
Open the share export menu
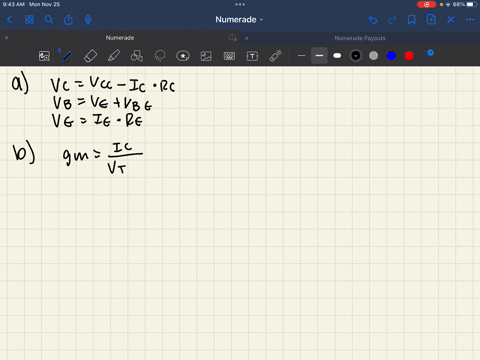68,20
